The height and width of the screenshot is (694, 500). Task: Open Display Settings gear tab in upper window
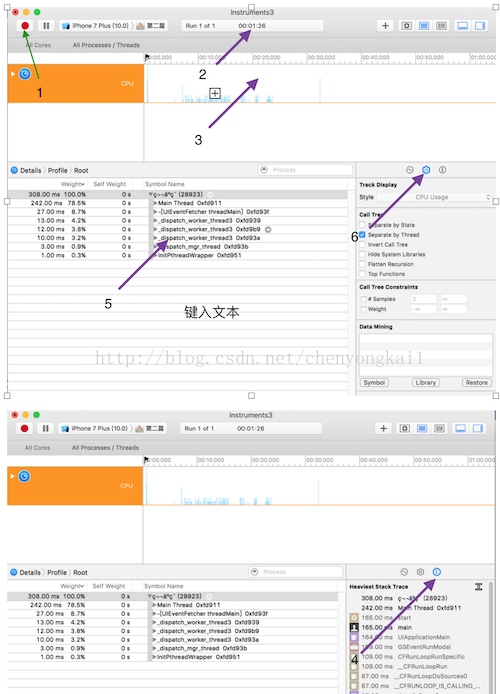(426, 170)
